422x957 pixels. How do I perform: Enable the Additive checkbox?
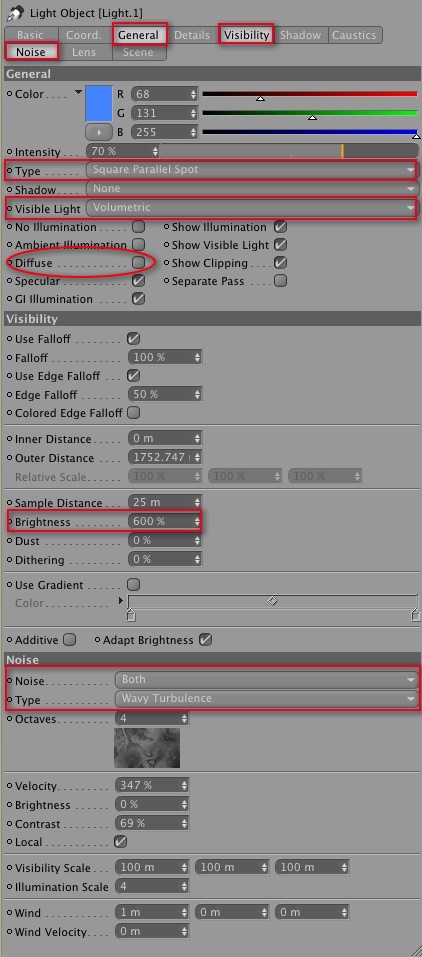coord(70,640)
